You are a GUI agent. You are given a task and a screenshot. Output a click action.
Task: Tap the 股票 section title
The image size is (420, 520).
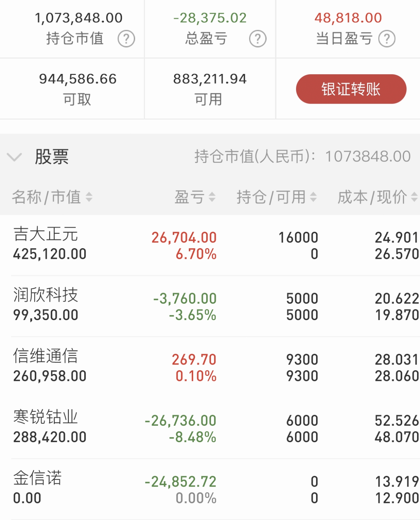(x=52, y=157)
